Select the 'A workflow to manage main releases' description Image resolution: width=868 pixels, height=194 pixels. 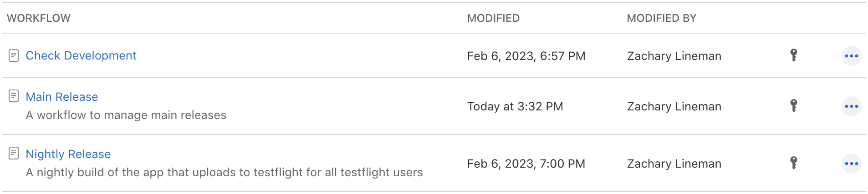pos(126,115)
